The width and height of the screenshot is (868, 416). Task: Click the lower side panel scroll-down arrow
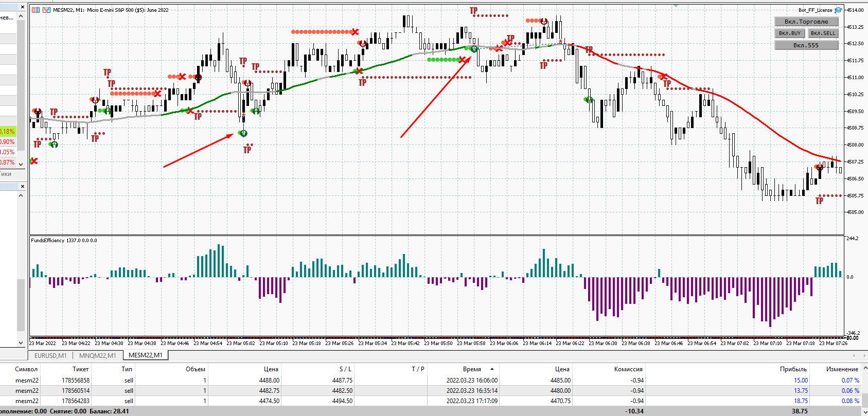tap(21, 342)
